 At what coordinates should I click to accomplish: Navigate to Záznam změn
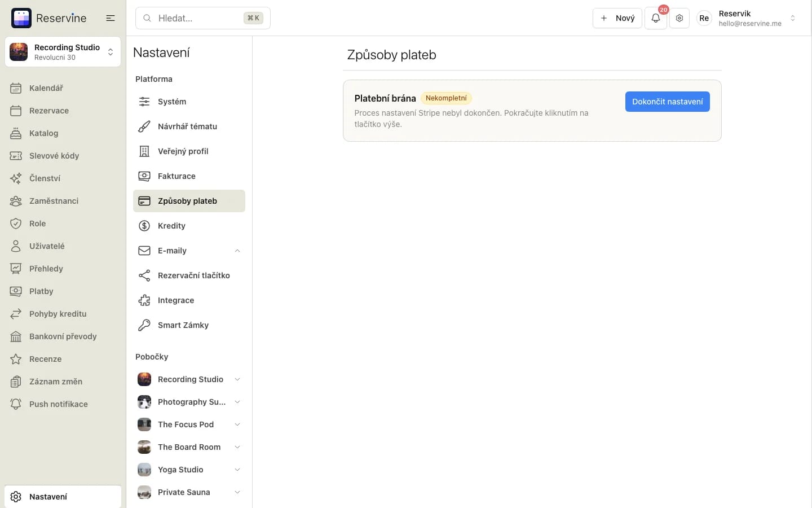tap(63, 382)
